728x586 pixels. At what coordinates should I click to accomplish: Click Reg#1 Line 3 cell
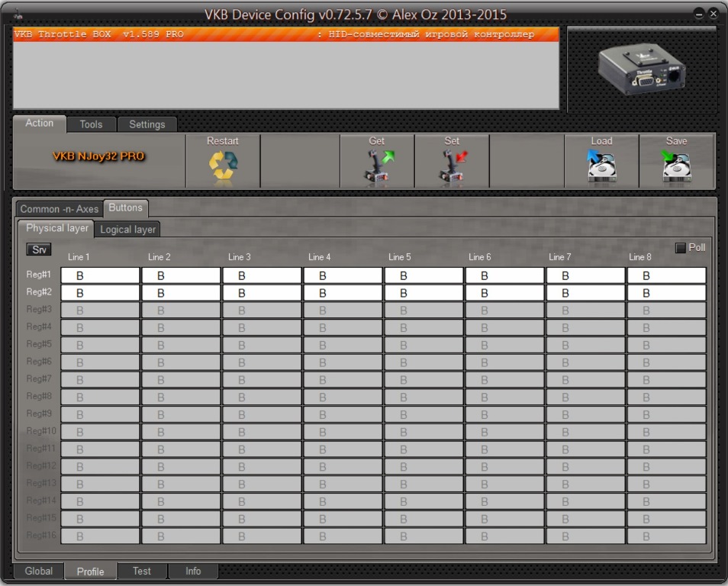point(262,275)
